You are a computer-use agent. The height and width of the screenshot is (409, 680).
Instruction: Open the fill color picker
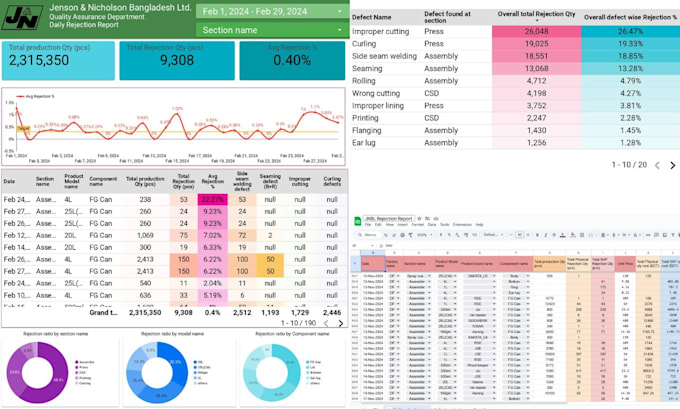click(573, 235)
